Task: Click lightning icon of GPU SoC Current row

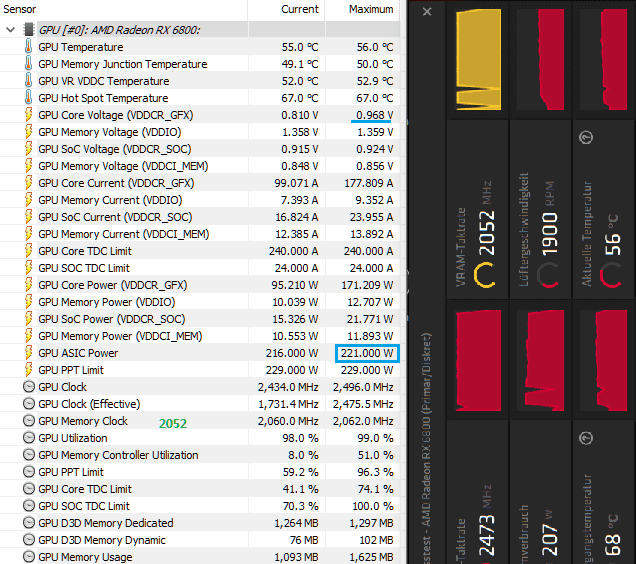Action: [x=28, y=217]
